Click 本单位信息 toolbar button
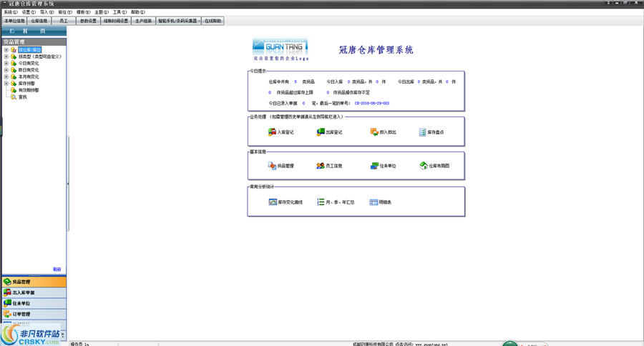 (15, 21)
